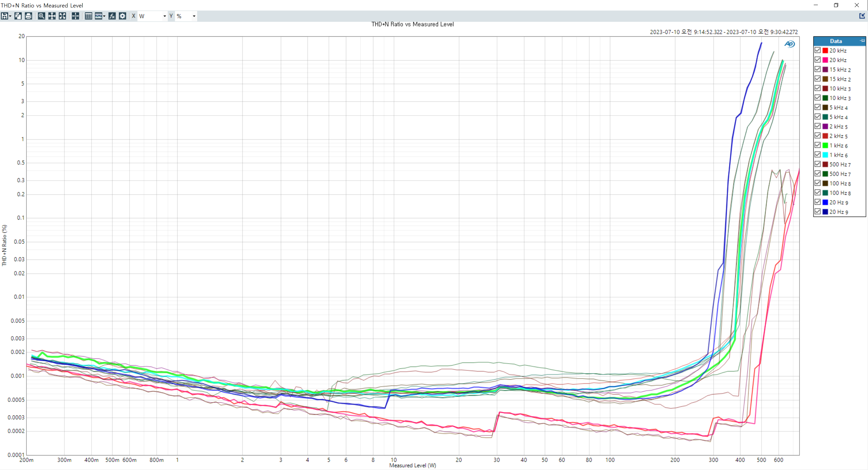Toggle the teal 5 kHz 4 checkbox

817,117
